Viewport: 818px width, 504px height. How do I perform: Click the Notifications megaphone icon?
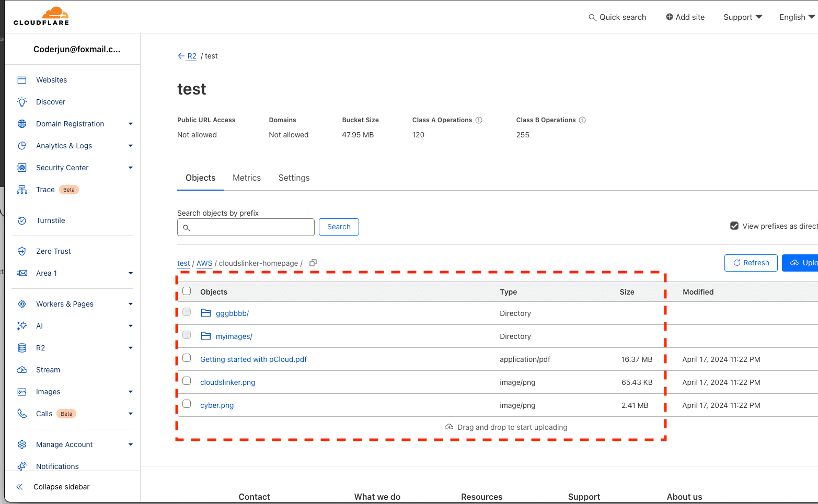(22, 466)
